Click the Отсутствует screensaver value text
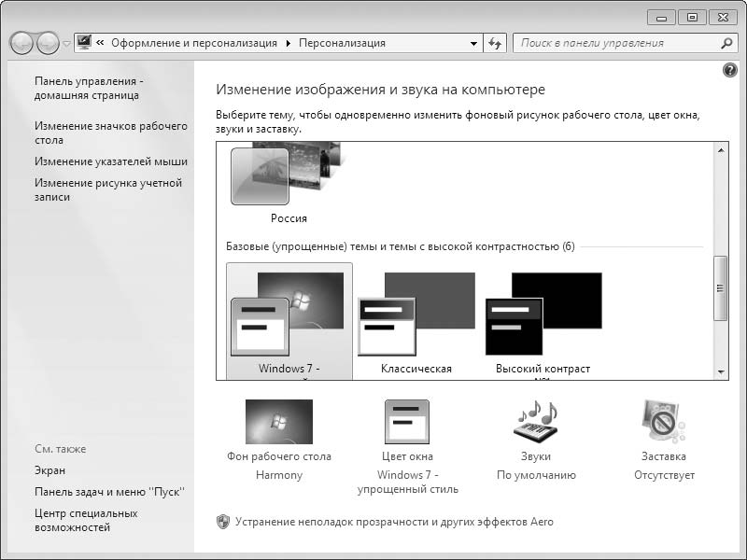The width and height of the screenshot is (747, 560). pyautogui.click(x=664, y=475)
